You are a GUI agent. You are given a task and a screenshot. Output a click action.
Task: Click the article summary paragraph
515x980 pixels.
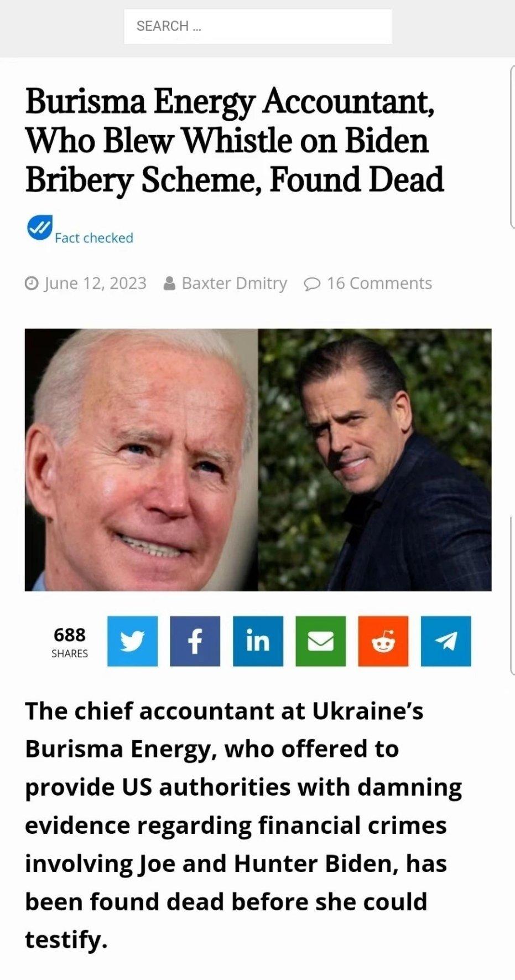click(x=243, y=826)
